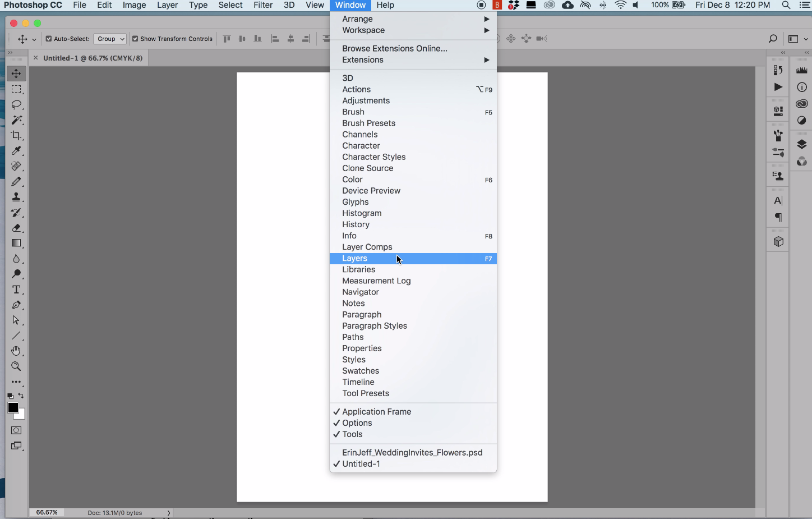Viewport: 812px width, 519px height.
Task: Select the Line tool
Action: coord(16,336)
